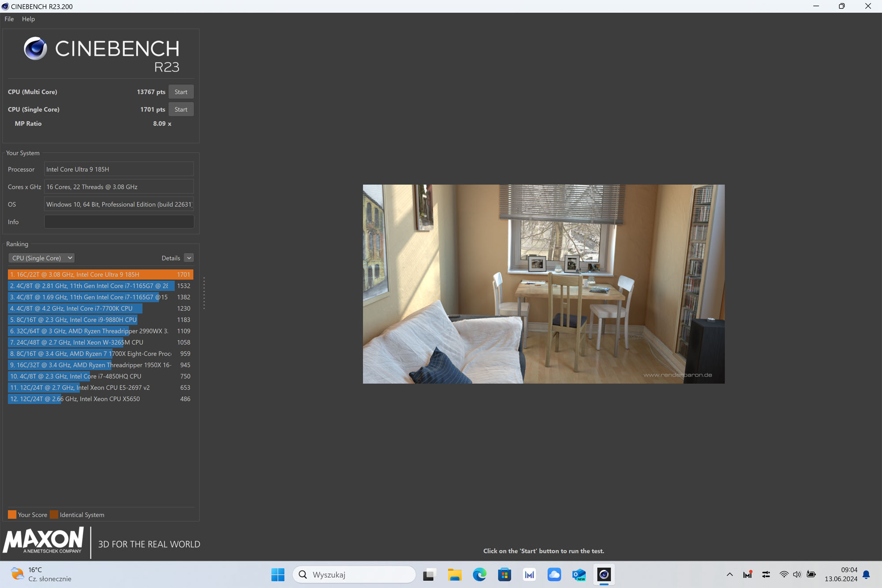Open Wi-Fi network settings in tray
882x588 pixels.
pyautogui.click(x=784, y=574)
